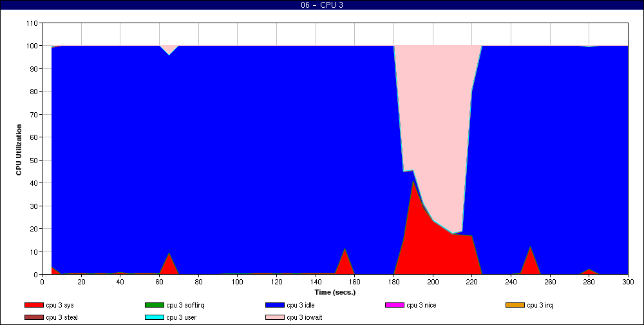Click the 60 tick on the time axis
Viewport: 644px width, 325px height.
(x=159, y=282)
